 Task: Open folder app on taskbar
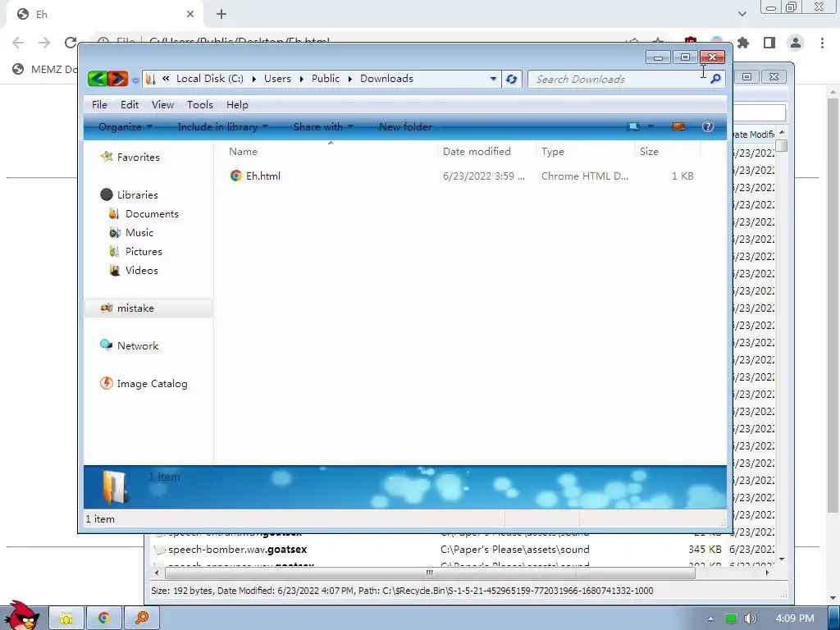pyautogui.click(x=66, y=619)
